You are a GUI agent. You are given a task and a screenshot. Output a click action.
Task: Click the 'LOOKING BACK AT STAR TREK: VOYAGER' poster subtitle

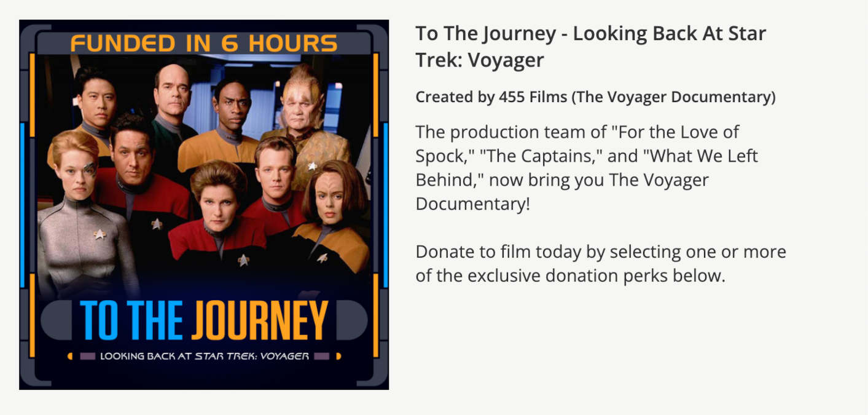(205, 356)
